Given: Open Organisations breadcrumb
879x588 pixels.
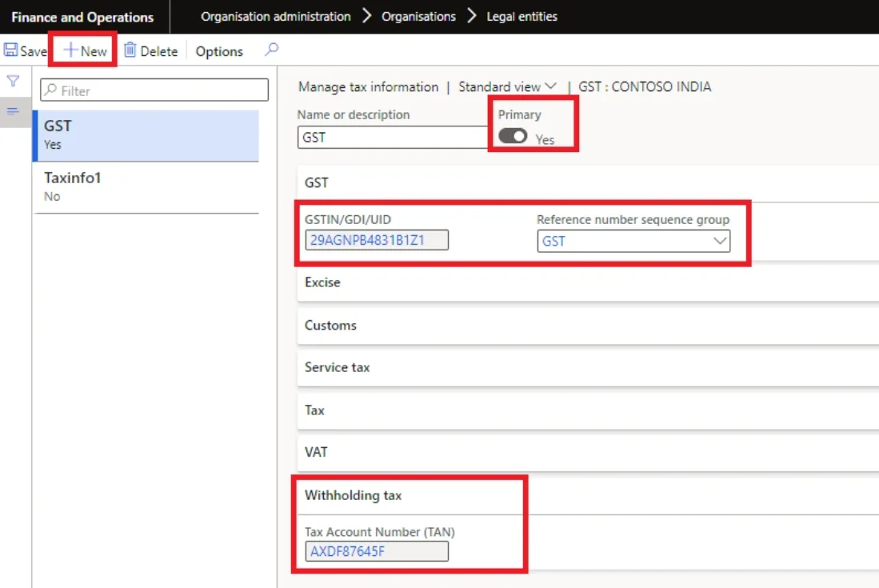Looking at the screenshot, I should (419, 17).
